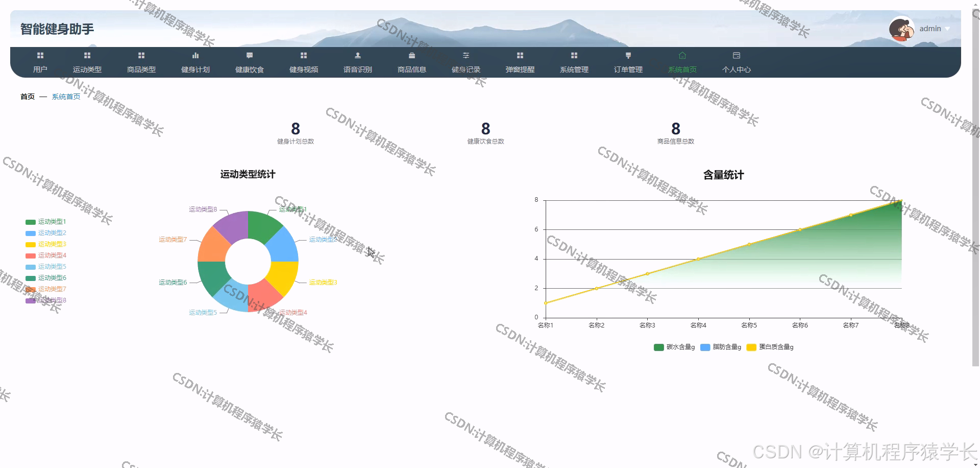Click the admin avatar picture
This screenshot has width=980, height=468.
pos(902,29)
